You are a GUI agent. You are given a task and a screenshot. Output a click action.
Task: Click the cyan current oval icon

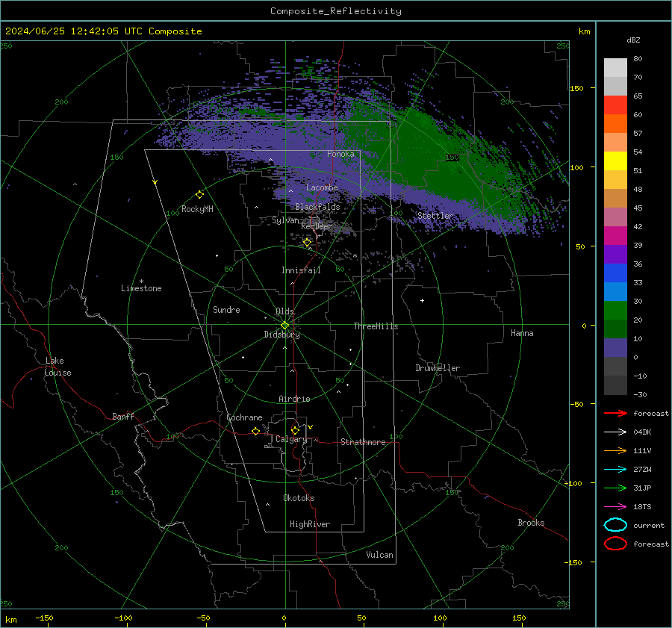(x=615, y=525)
